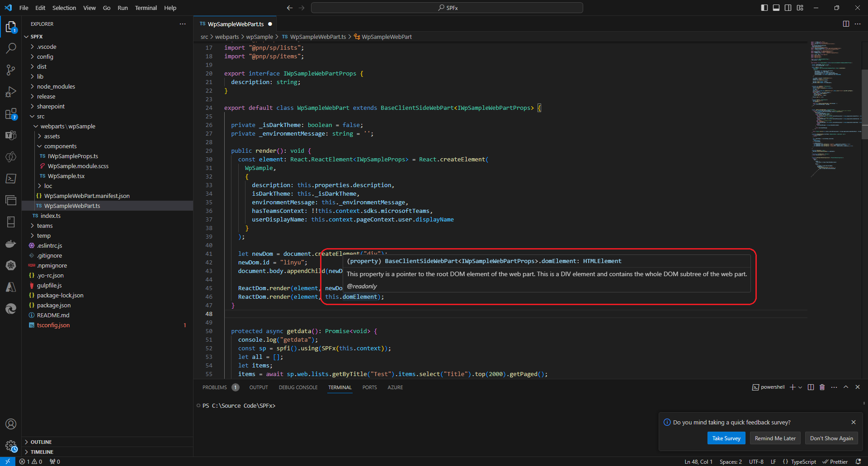Open the Docker view

tap(11, 244)
